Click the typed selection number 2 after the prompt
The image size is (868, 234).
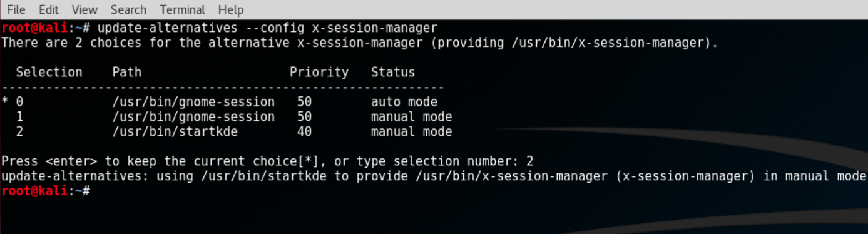(530, 161)
